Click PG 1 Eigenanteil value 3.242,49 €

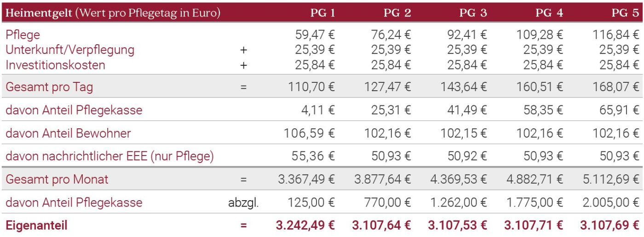coord(305,225)
